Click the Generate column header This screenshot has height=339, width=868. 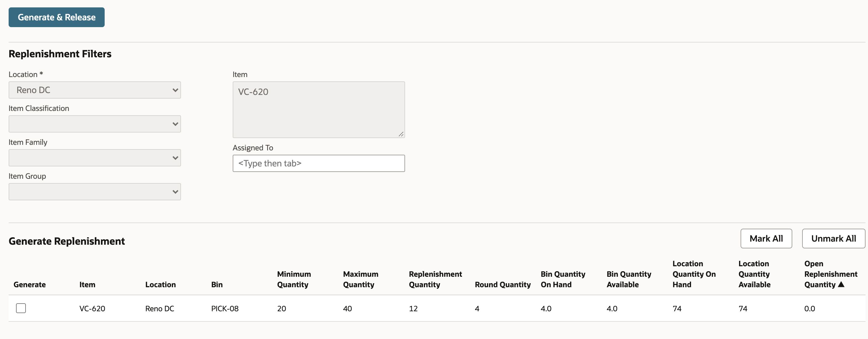point(30,285)
